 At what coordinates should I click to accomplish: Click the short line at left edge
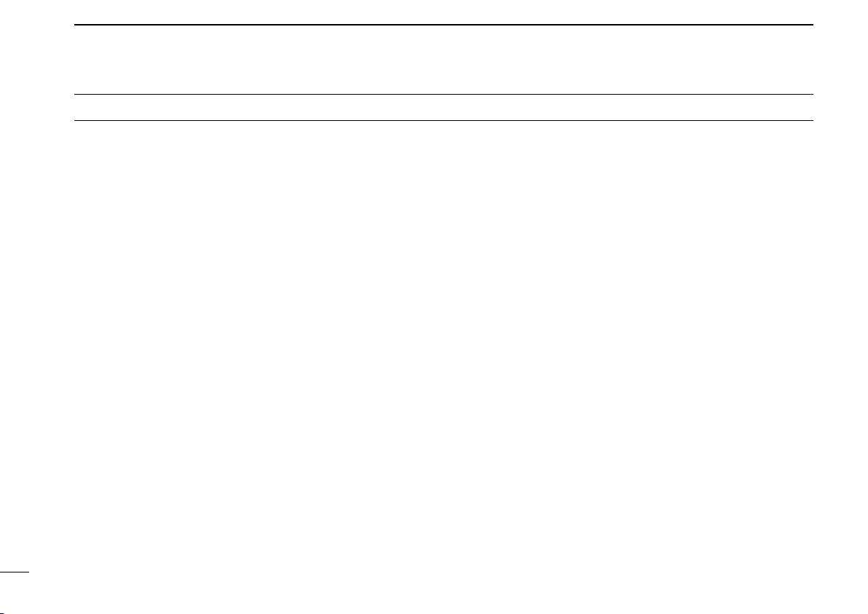15,572
